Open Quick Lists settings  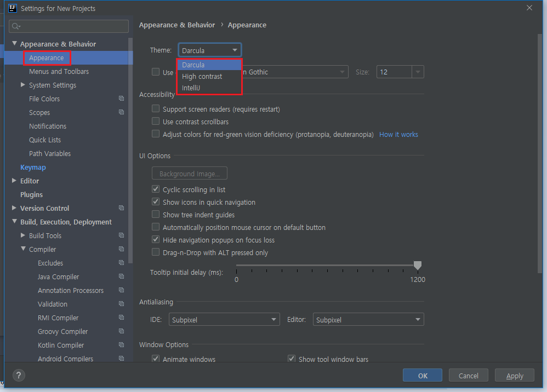point(45,140)
